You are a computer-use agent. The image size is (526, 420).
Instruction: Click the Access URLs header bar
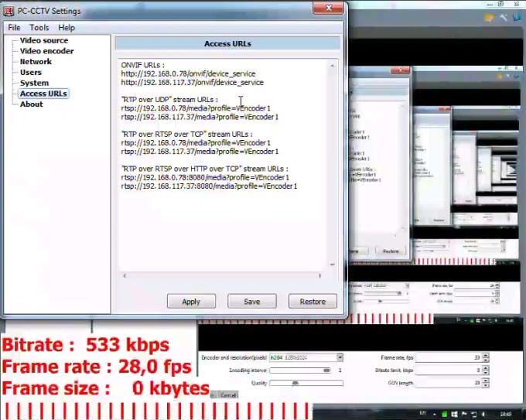click(x=227, y=43)
